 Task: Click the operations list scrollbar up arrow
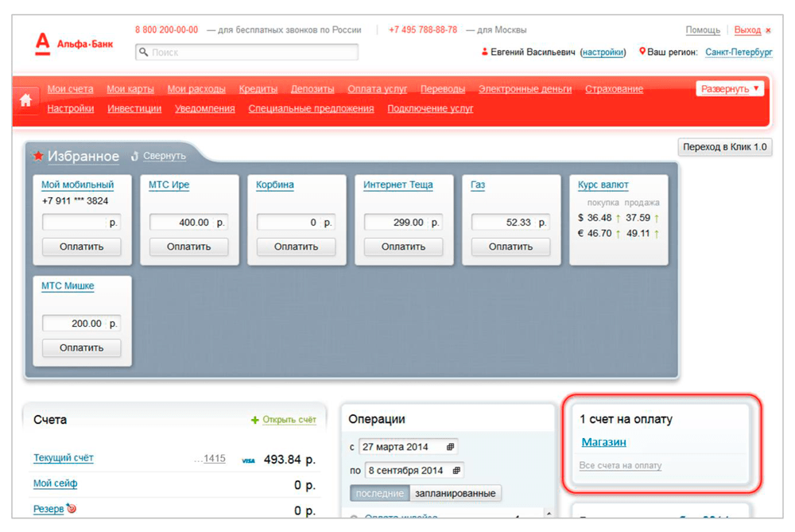(x=549, y=513)
